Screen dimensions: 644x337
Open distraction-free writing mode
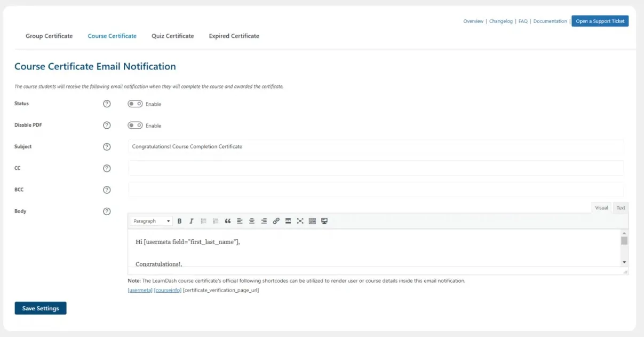pyautogui.click(x=324, y=221)
